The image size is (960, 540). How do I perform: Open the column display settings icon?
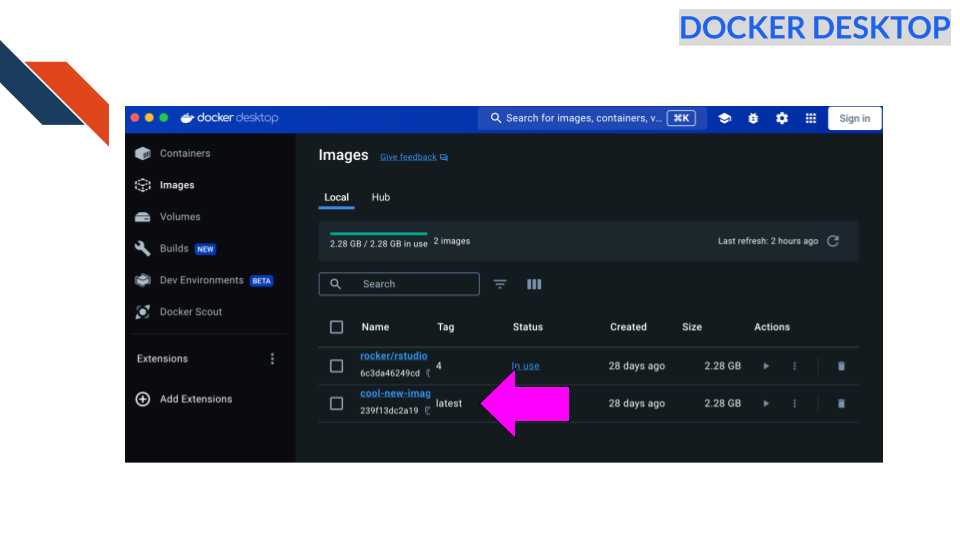tap(534, 284)
